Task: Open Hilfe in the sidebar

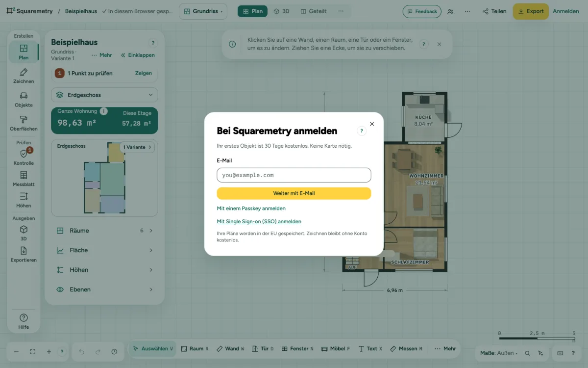Action: [24, 321]
